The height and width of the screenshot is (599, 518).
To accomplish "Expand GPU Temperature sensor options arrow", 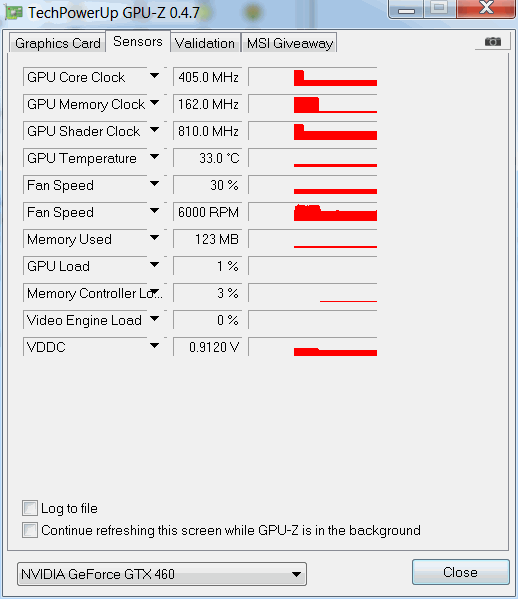I will click(x=154, y=157).
